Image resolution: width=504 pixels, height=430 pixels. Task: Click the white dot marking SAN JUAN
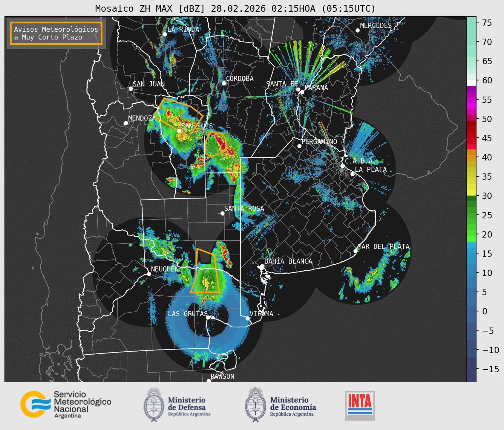click(x=131, y=89)
